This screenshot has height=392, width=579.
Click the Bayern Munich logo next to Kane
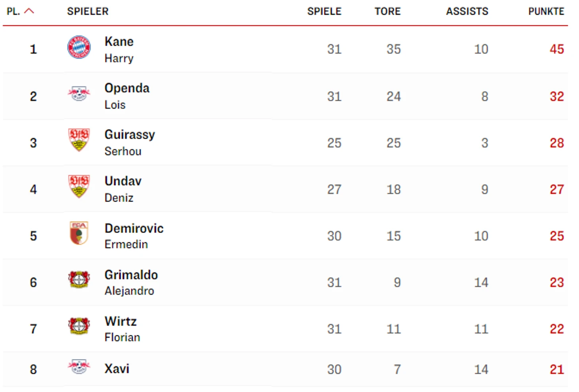click(x=79, y=47)
